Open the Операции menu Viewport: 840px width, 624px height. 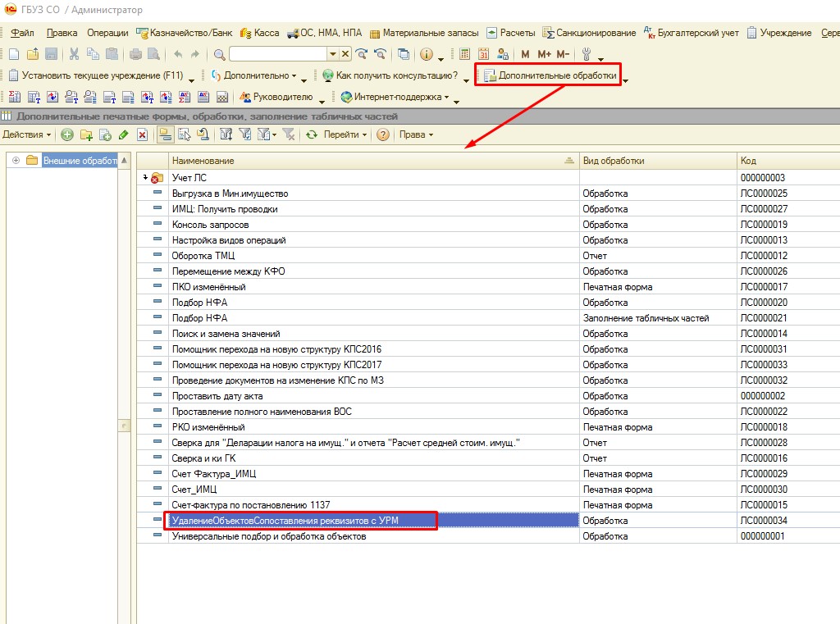[x=107, y=33]
